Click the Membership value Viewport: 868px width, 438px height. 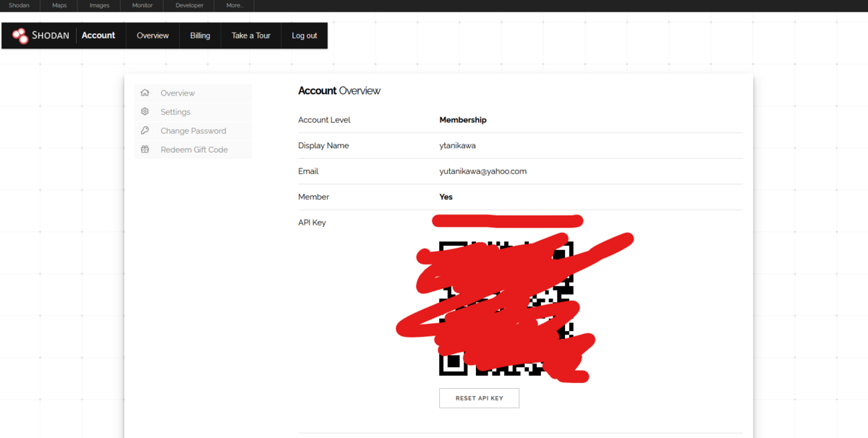click(463, 120)
